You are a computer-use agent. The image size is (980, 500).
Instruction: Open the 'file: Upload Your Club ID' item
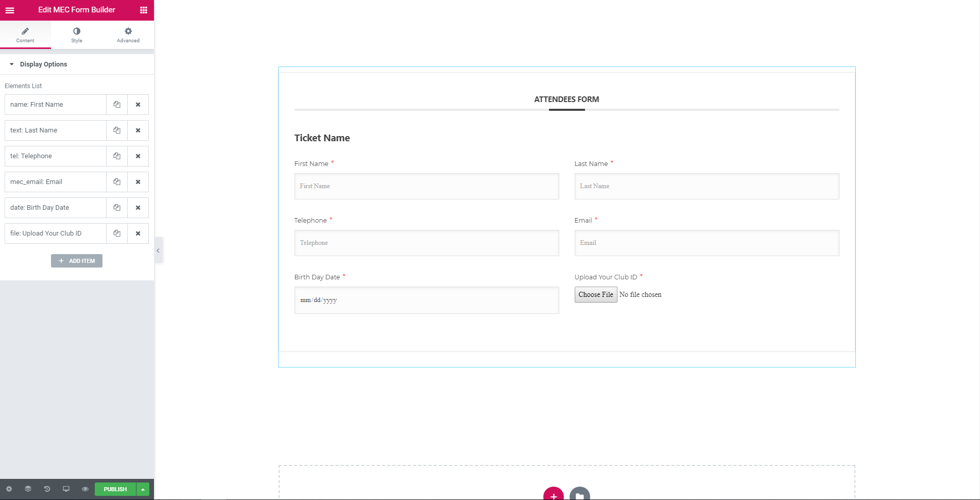pyautogui.click(x=56, y=234)
